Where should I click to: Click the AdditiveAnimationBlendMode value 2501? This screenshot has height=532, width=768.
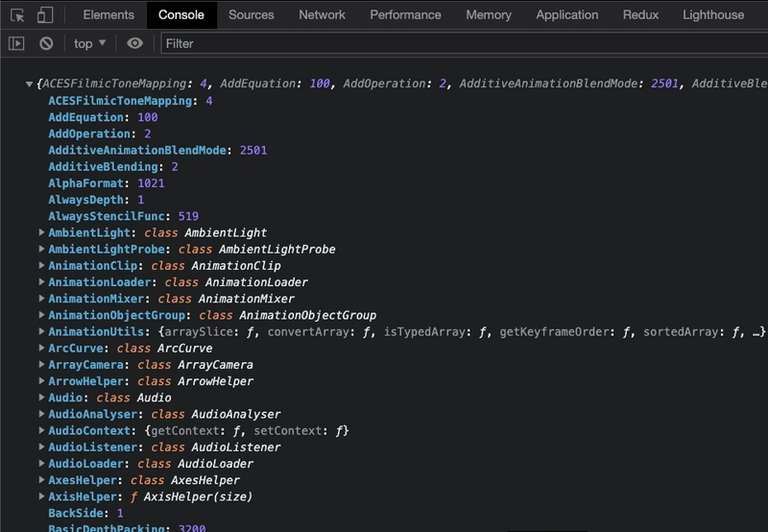253,151
